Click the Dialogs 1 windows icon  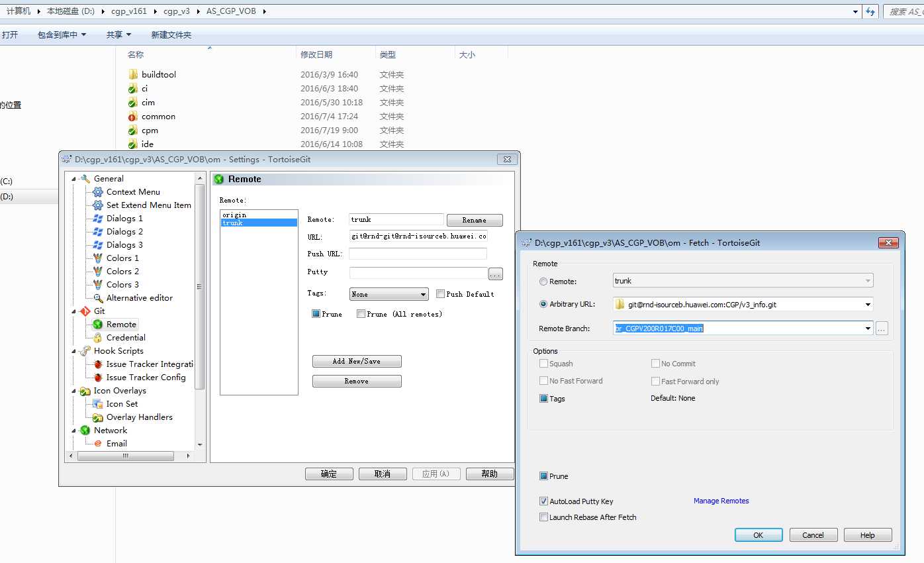tap(98, 219)
